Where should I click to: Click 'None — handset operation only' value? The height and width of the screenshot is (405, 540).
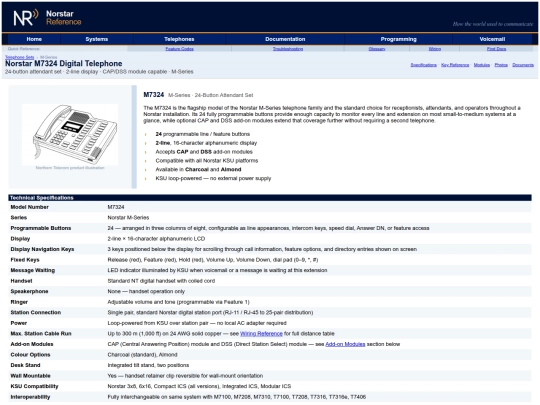[x=146, y=292]
